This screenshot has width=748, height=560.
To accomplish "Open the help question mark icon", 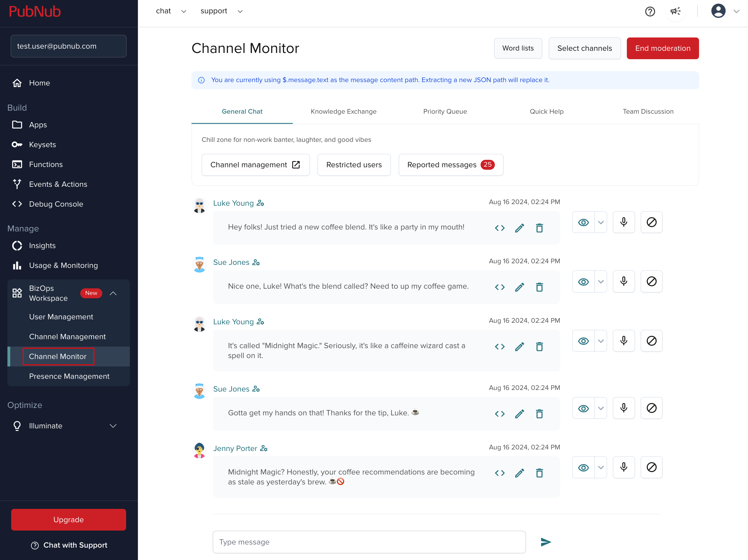I will point(649,11).
